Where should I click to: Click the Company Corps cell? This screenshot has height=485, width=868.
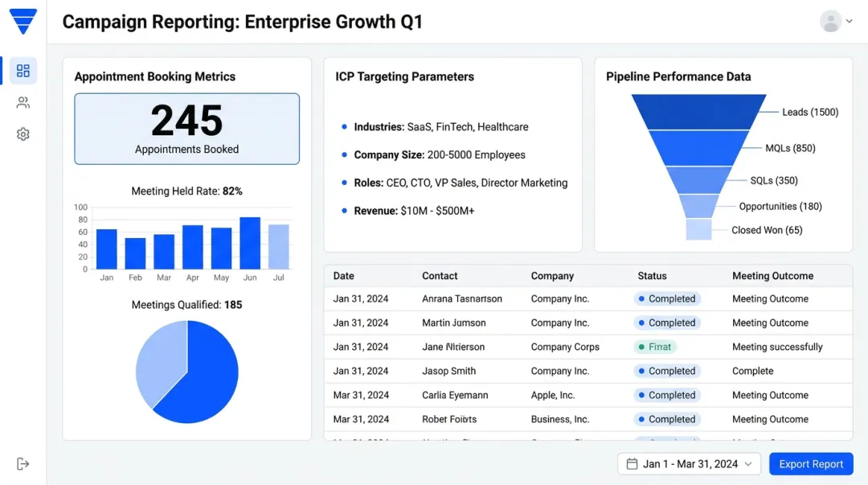click(565, 347)
